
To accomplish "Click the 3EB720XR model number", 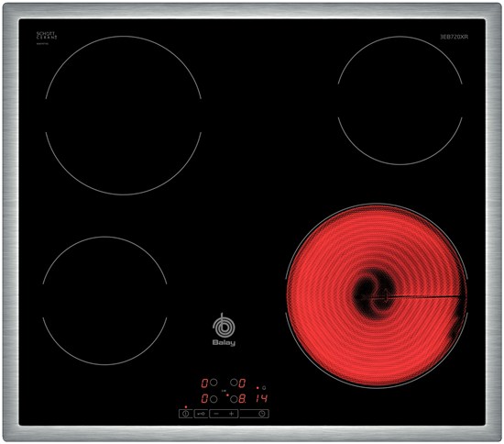I will point(454,37).
